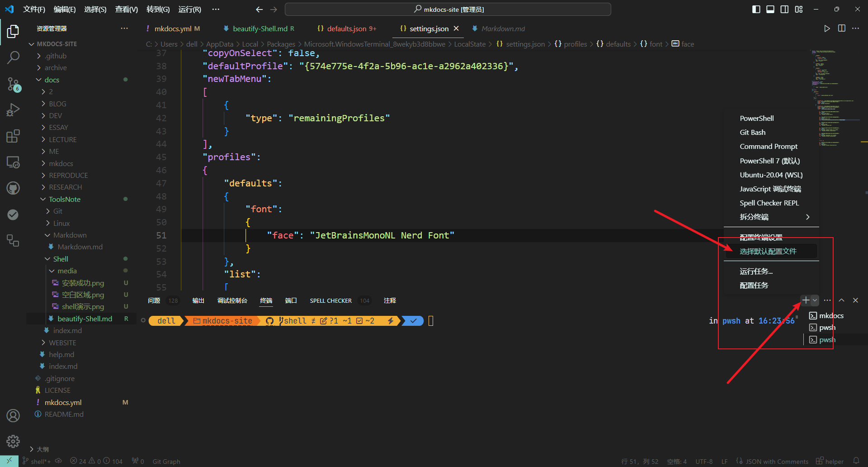This screenshot has width=868, height=467.
Task: Open errors and warnings count in status bar
Action: pos(96,461)
